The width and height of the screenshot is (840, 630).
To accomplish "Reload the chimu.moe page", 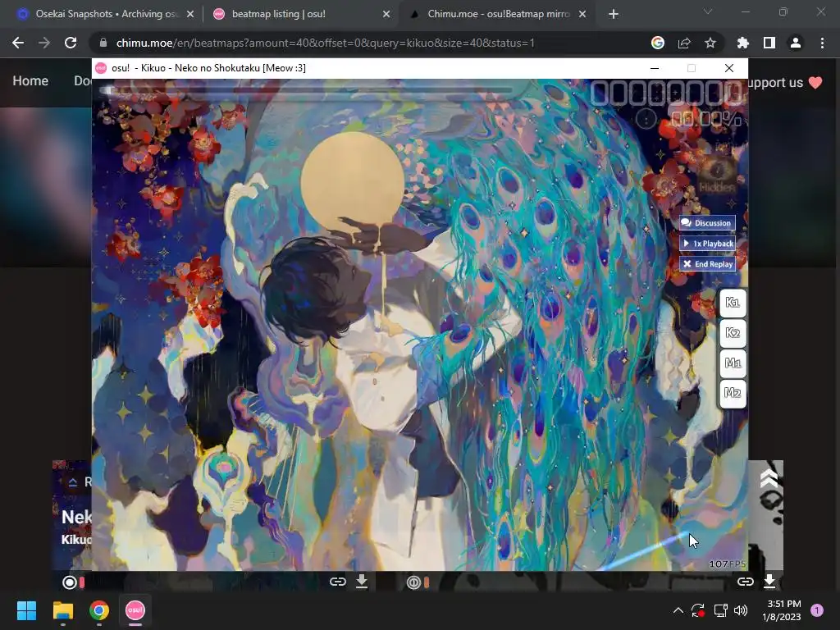I will click(71, 43).
